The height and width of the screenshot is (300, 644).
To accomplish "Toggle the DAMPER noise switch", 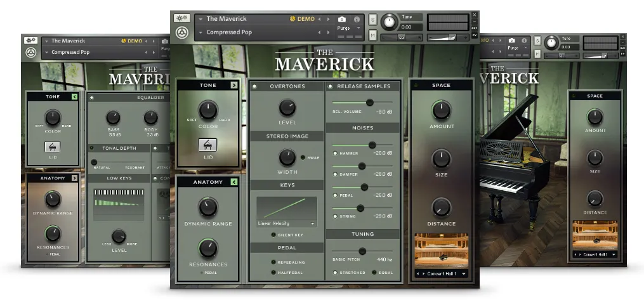I will [x=335, y=174].
